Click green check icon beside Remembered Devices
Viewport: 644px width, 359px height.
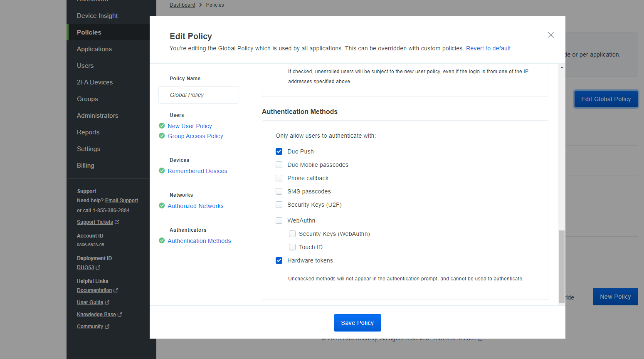point(162,171)
